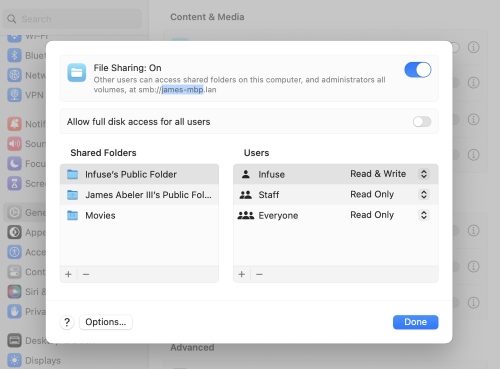Open Control Center in the Settings sidebar
The width and height of the screenshot is (500, 369).
(x=27, y=272)
